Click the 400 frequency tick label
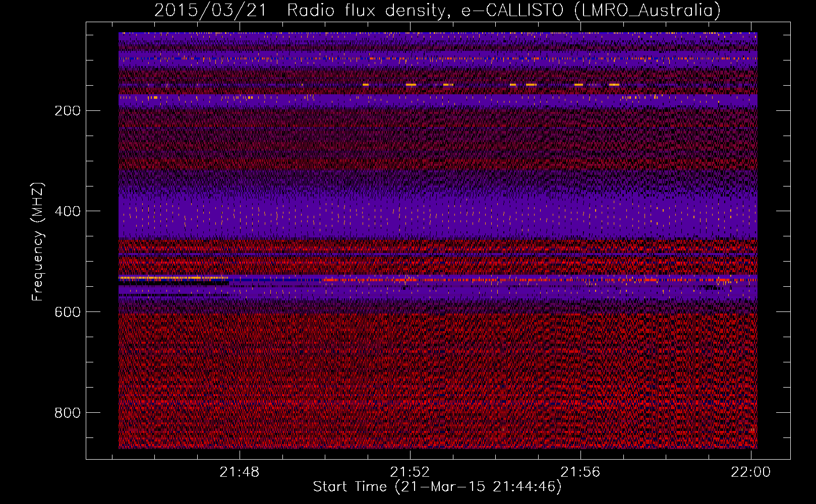Screen dimensions: 816x504 click(x=68, y=211)
